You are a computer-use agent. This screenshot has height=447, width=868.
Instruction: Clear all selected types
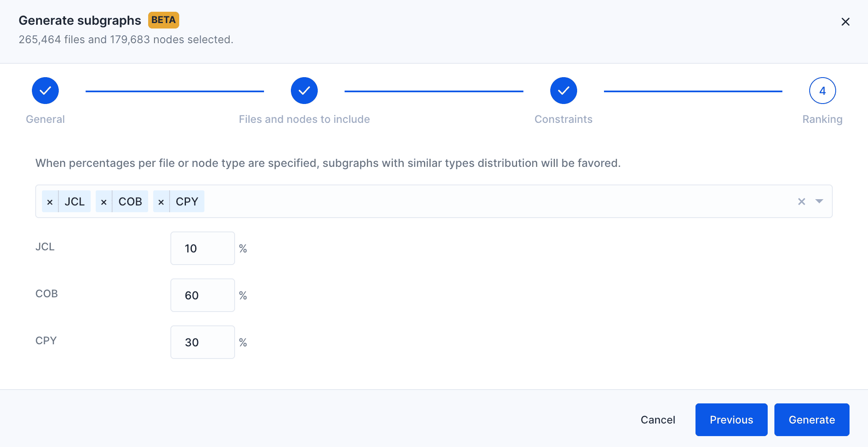tap(802, 202)
